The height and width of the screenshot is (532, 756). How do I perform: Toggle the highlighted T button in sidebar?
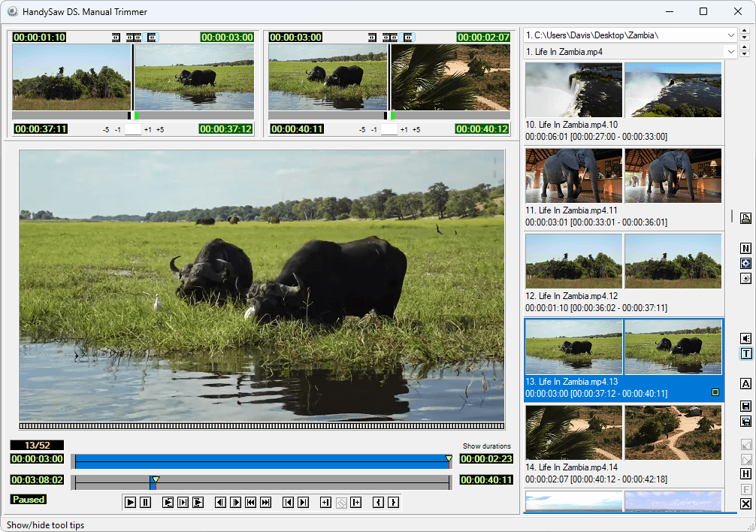click(745, 353)
